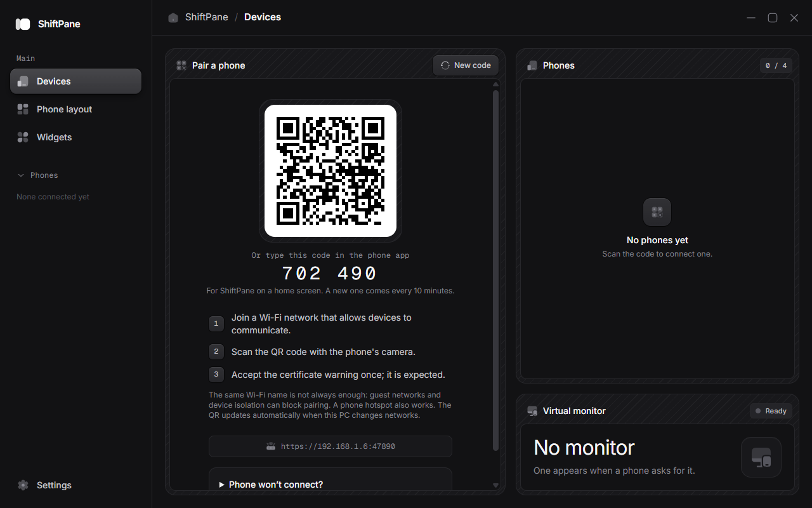Image resolution: width=812 pixels, height=508 pixels.
Task: Click the Pair a phone panel icon
Action: (x=181, y=65)
